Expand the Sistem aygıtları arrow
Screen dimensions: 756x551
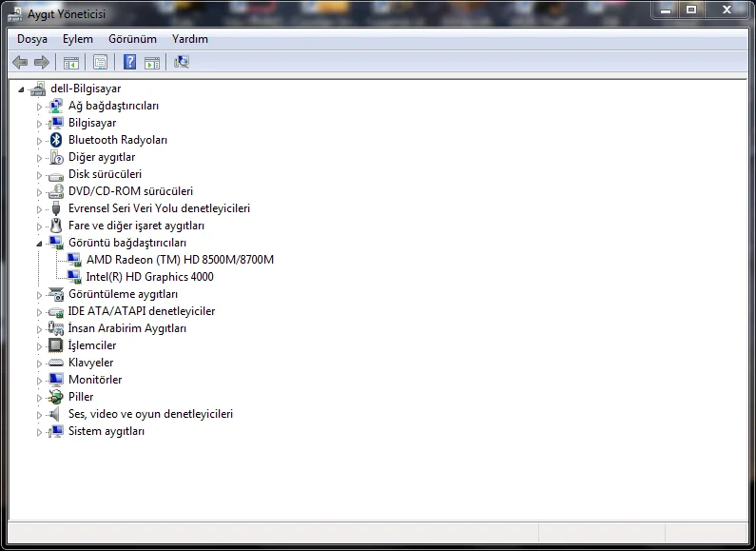click(x=39, y=432)
